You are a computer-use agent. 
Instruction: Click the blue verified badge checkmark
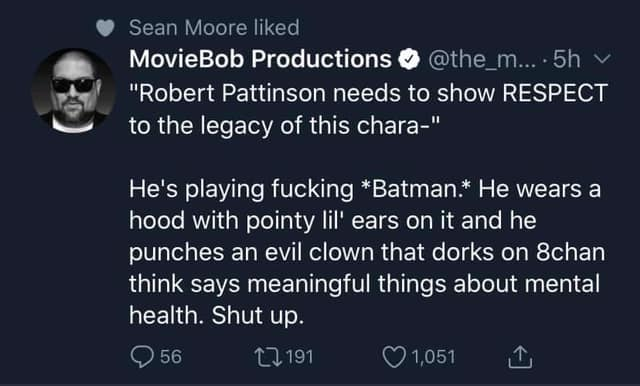409,60
